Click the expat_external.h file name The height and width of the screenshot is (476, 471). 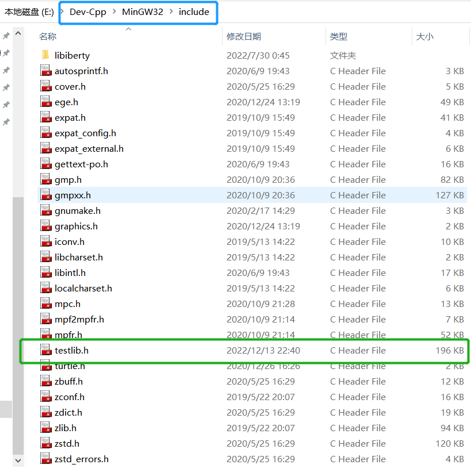[x=89, y=149]
